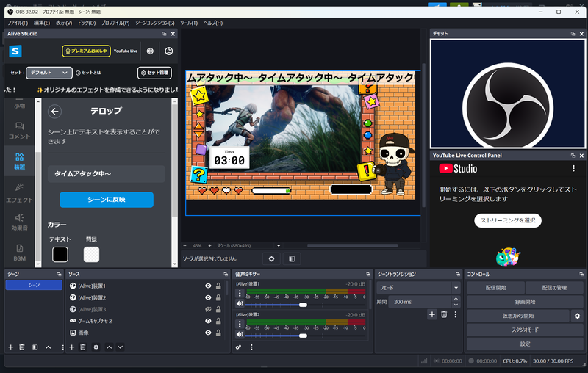This screenshot has width=588, height=373.
Task: Delete the selected scene with trash icon
Action: click(x=22, y=347)
